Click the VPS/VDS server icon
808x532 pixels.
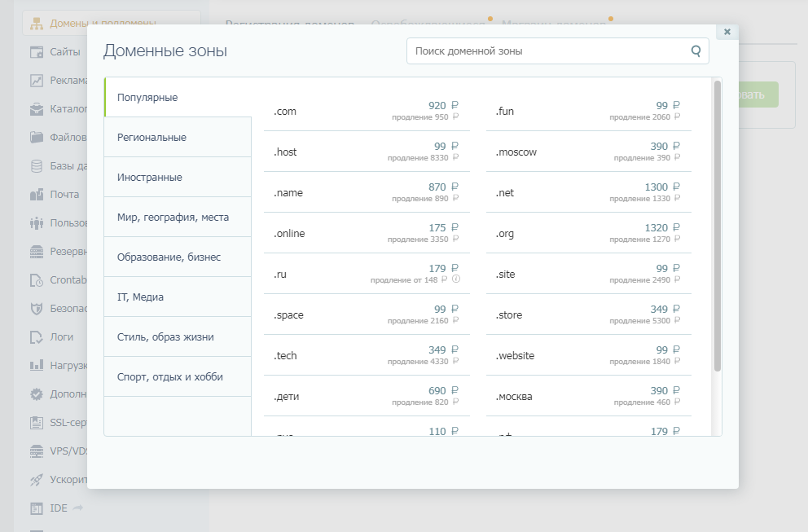(x=37, y=451)
